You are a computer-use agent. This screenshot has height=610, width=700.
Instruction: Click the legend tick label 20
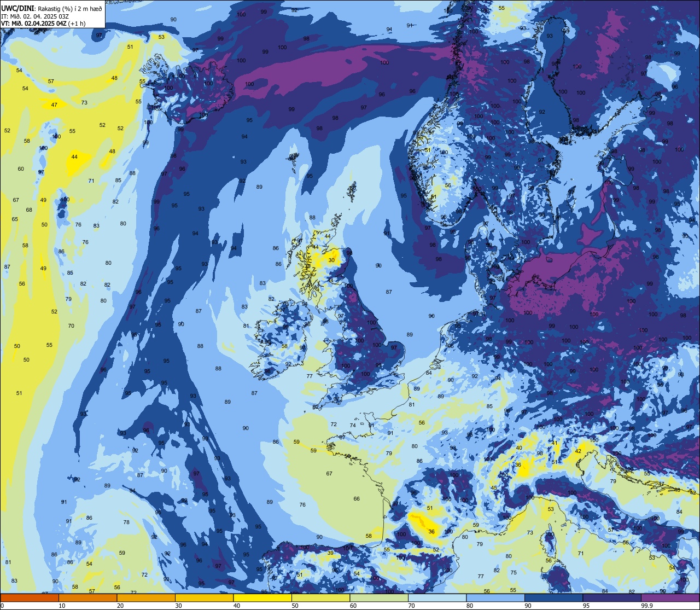[x=120, y=606]
